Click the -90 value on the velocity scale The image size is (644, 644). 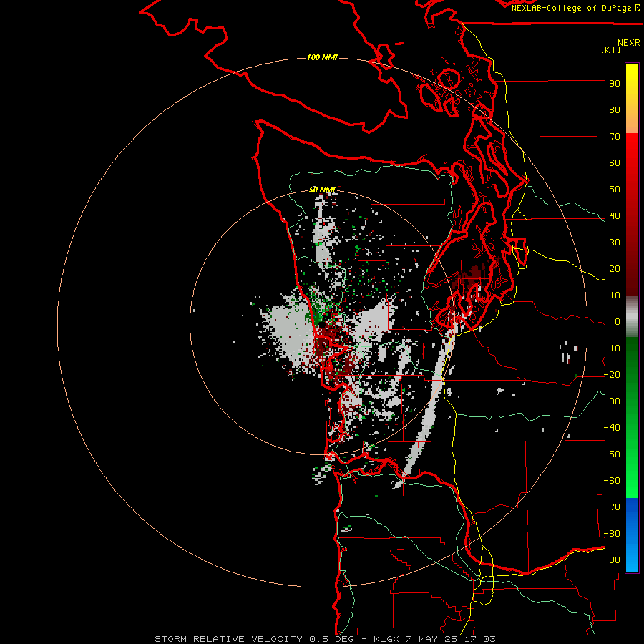(x=612, y=560)
